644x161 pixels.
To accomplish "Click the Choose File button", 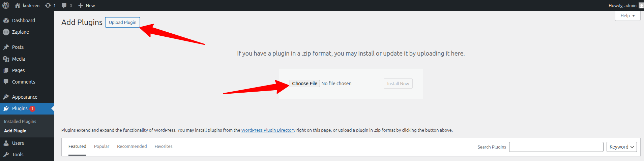I will click(304, 84).
